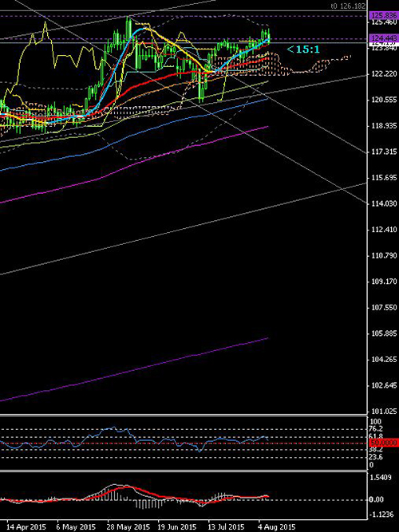The height and width of the screenshot is (532, 399).
Task: Select the purple 124.443 price tag
Action: (384, 37)
